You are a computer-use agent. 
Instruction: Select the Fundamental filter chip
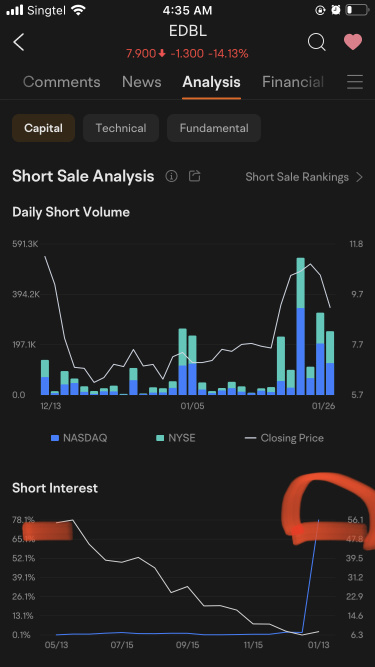(214, 128)
